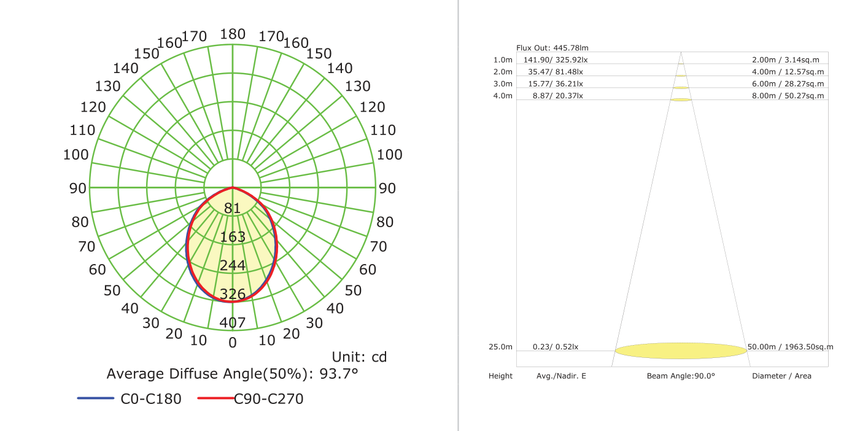Click the '15.77/ 36.21lx' illuminance value

pyautogui.click(x=556, y=83)
